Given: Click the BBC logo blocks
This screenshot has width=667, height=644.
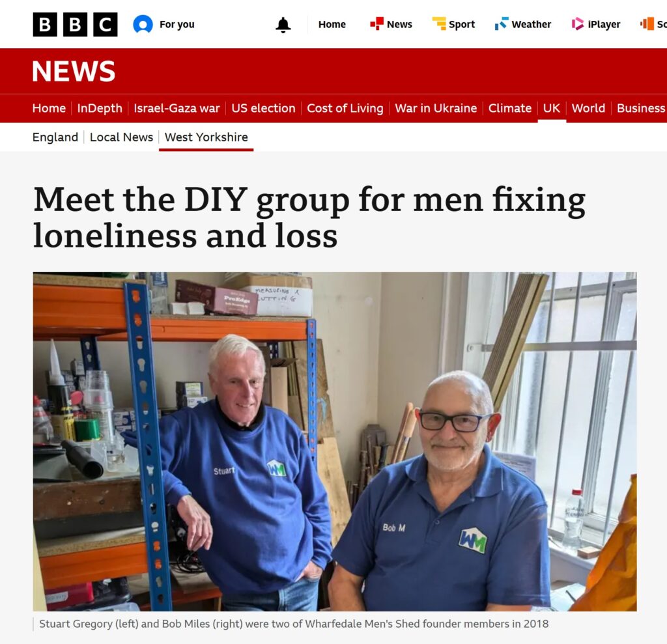Looking at the screenshot, I should tap(75, 24).
